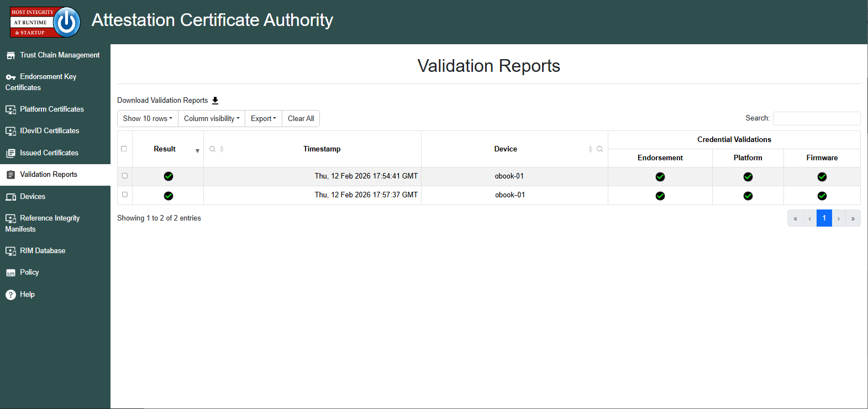Click the Result column sort arrow
This screenshot has width=868, height=409.
click(x=197, y=151)
